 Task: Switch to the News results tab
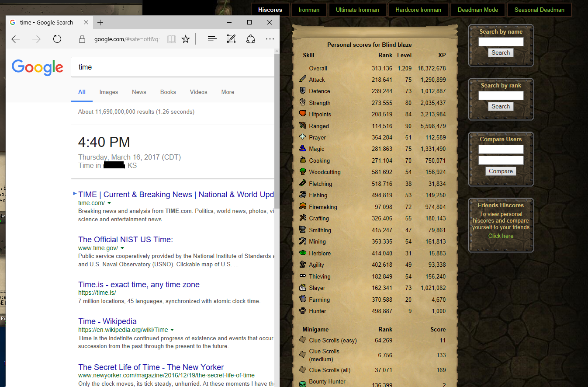139,92
